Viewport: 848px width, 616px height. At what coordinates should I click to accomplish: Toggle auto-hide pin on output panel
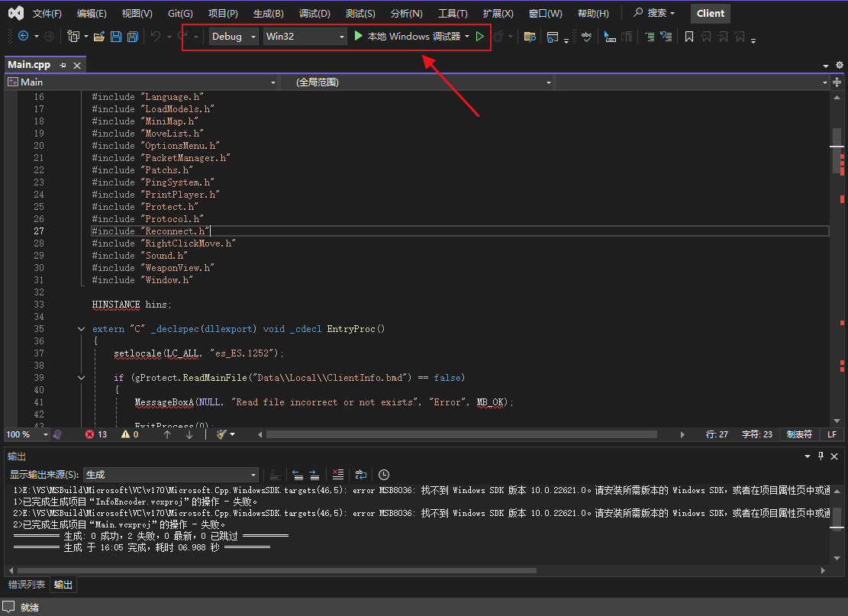tap(821, 456)
